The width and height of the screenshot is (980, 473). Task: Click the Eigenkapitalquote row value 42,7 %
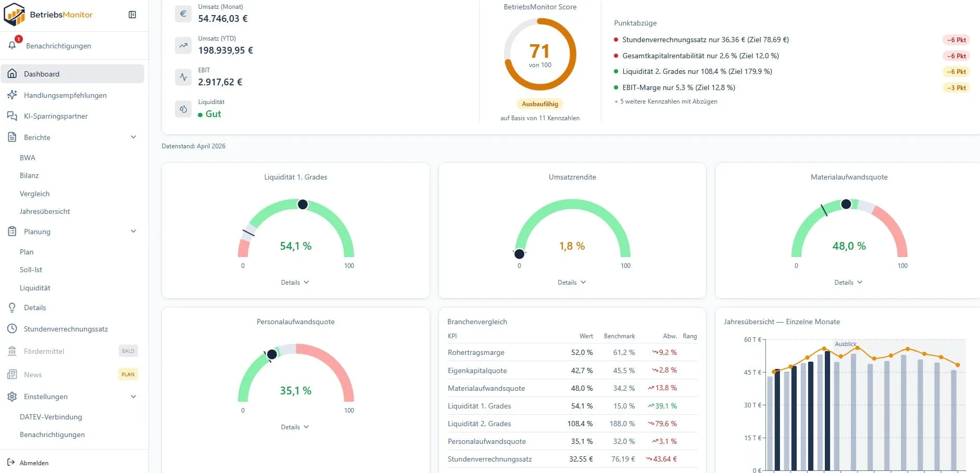(x=582, y=370)
